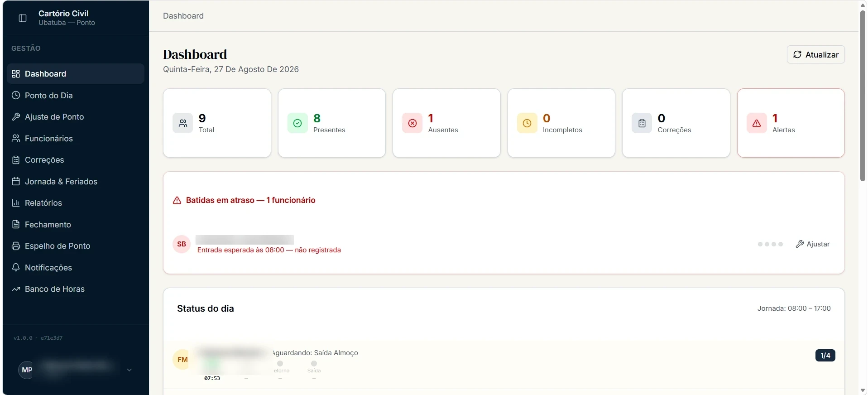The width and height of the screenshot is (868, 395).
Task: Click the red X icon on Ausentes card
Action: tap(412, 123)
